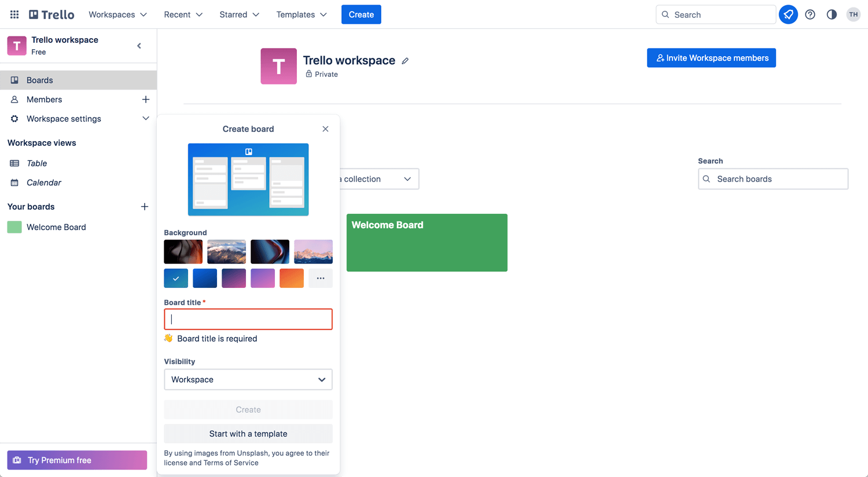Edit workspace name with pencil icon
The width and height of the screenshot is (868, 477).
point(405,61)
